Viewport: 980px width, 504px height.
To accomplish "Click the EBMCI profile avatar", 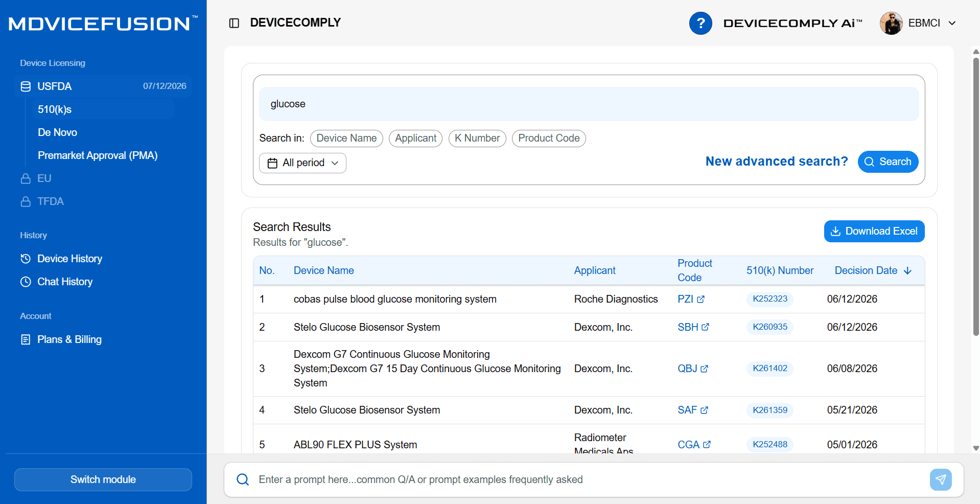I will click(891, 23).
